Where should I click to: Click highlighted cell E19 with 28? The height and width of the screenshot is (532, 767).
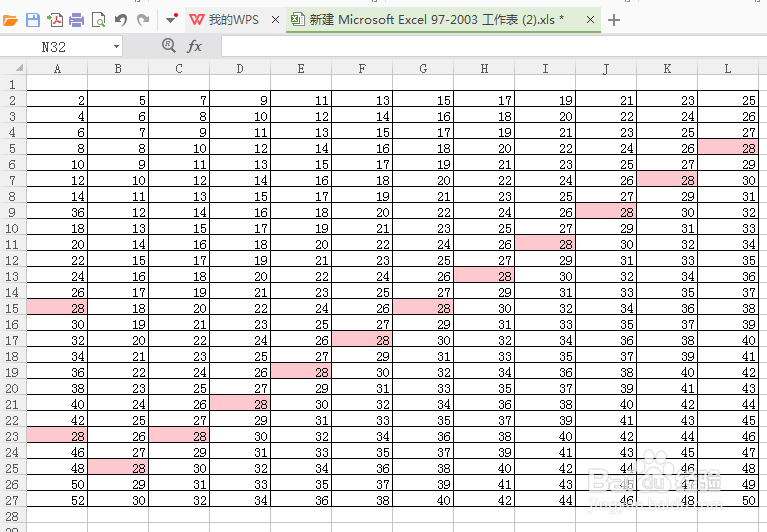point(301,372)
